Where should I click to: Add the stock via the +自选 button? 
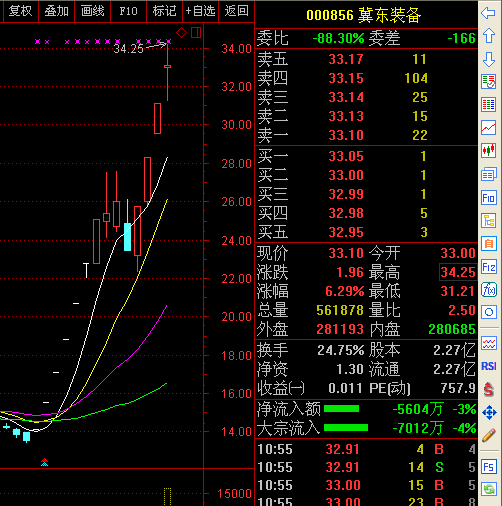click(200, 11)
